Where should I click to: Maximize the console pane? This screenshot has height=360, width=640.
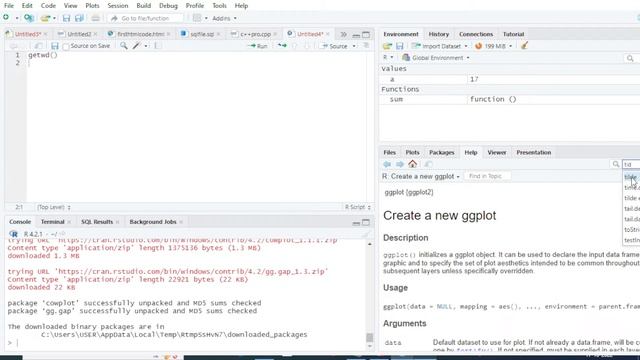(x=366, y=222)
